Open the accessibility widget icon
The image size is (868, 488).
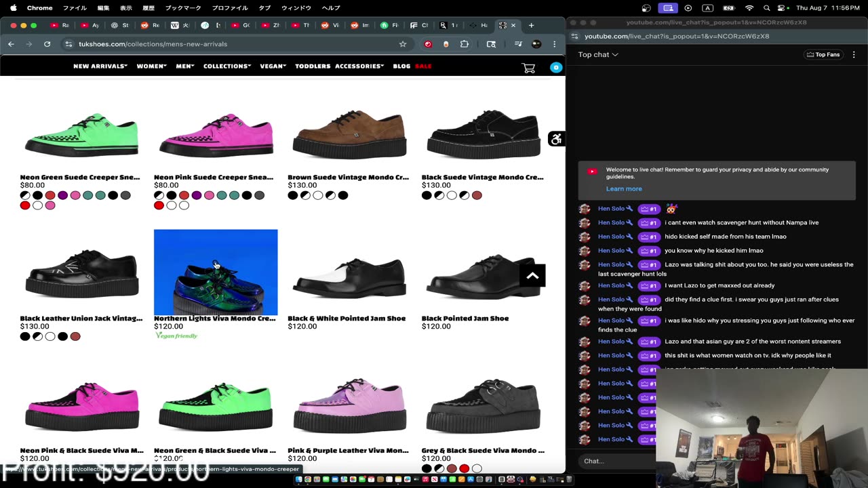tap(556, 139)
